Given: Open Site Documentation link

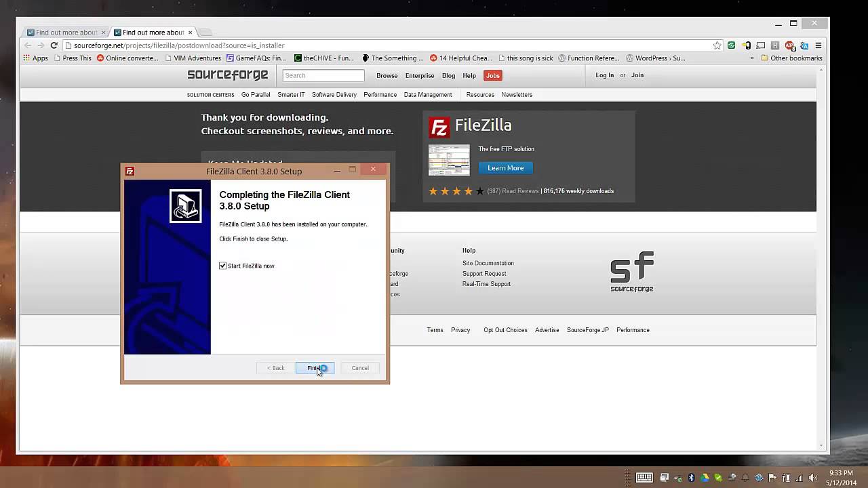Looking at the screenshot, I should pyautogui.click(x=488, y=263).
